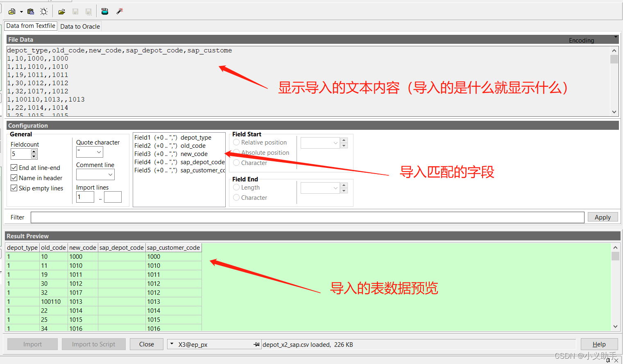Screen dimensions: 623x364
Task: Open the X3@ep_px connection dropdown arrow
Action: 172,344
